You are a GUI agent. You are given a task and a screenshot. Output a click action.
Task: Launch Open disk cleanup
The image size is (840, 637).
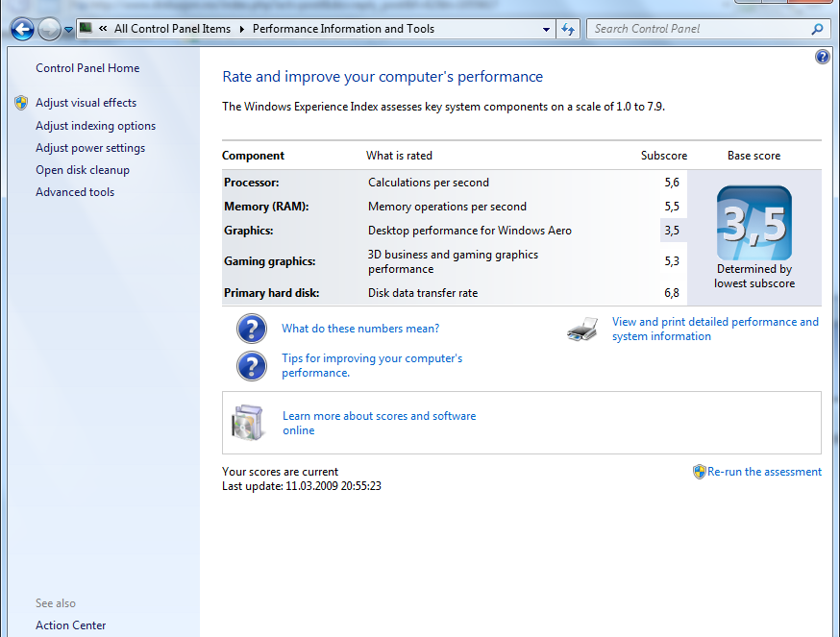pyautogui.click(x=83, y=170)
